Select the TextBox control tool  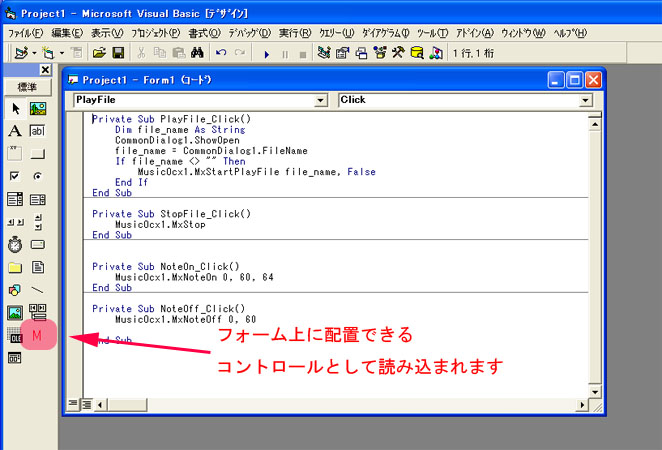(38, 131)
